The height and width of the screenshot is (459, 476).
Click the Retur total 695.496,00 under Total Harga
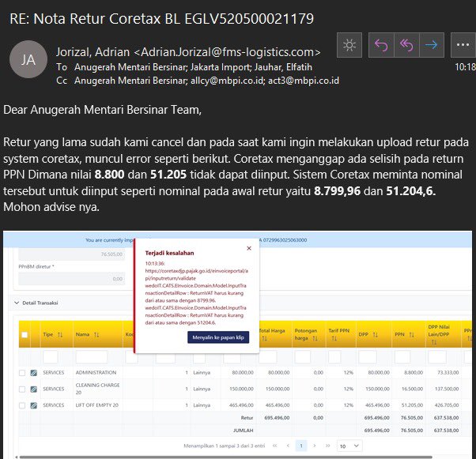click(x=277, y=418)
